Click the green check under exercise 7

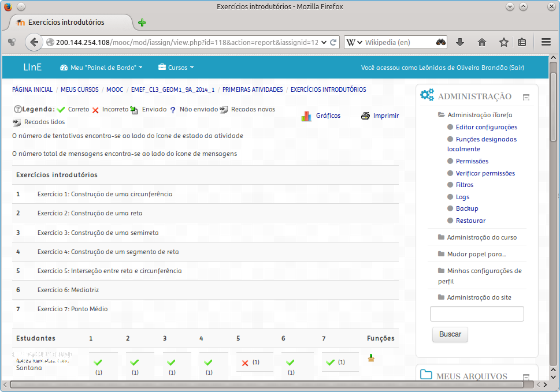[331, 363]
